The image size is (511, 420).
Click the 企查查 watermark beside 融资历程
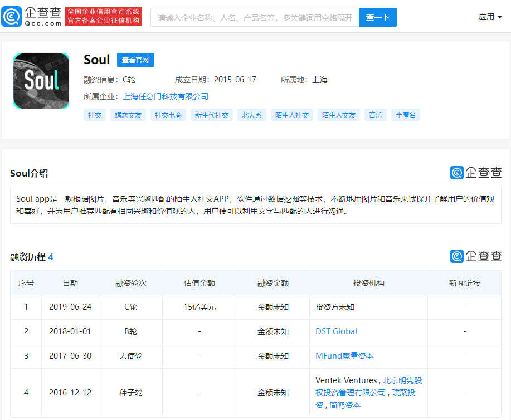pyautogui.click(x=476, y=256)
